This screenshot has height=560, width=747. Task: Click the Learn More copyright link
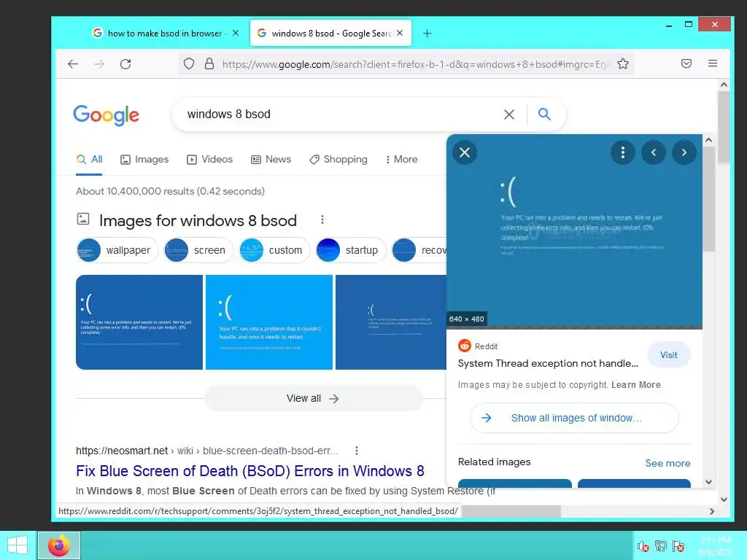coord(636,385)
